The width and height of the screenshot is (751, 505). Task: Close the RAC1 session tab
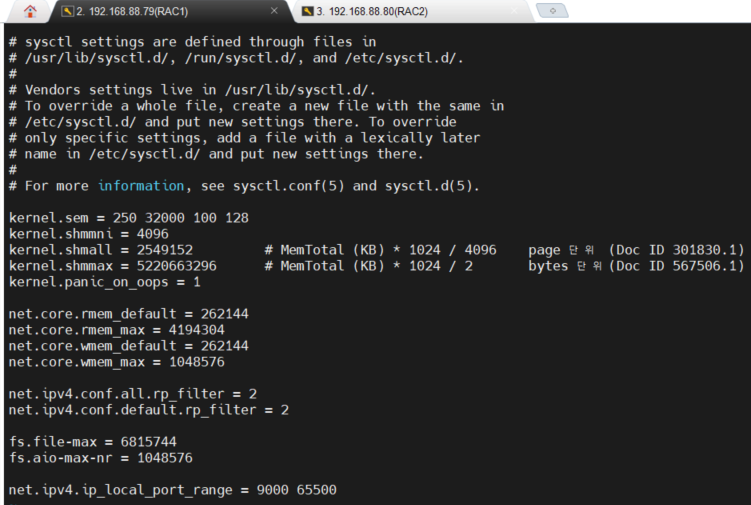(x=274, y=11)
